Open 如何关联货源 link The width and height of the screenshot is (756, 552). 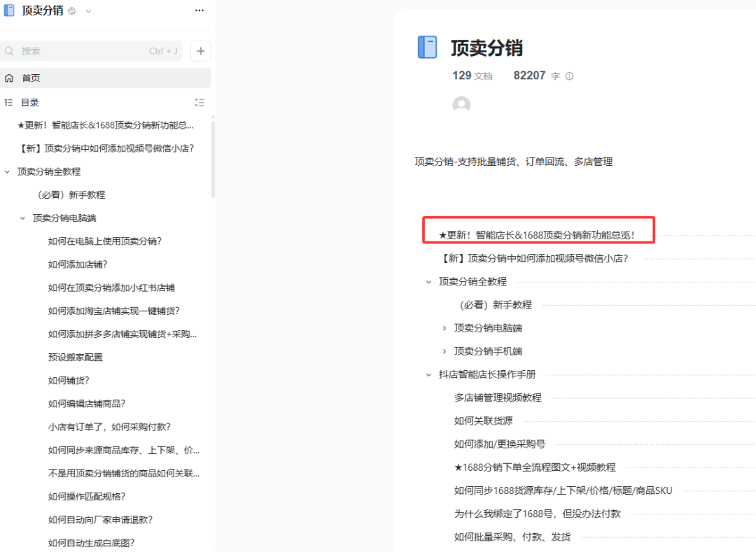tap(483, 421)
